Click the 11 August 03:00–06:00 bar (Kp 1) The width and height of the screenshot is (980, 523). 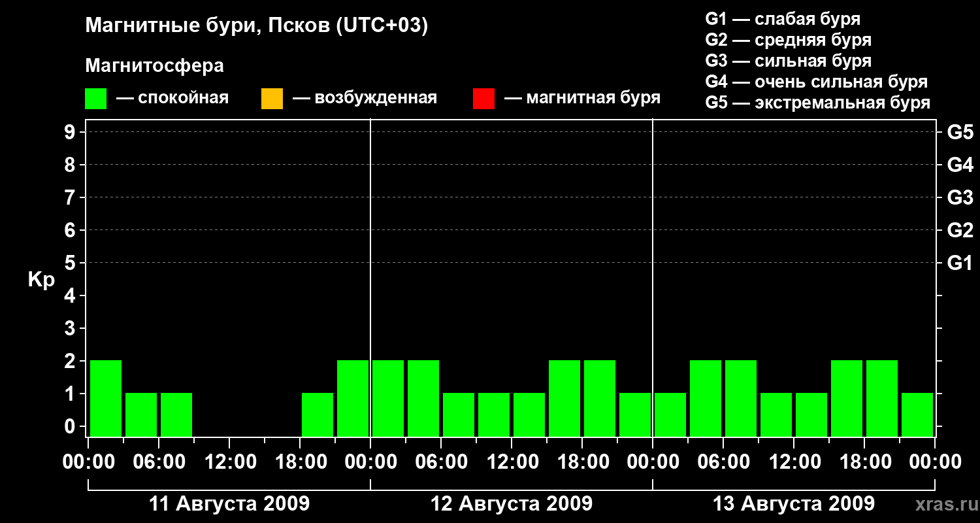[141, 414]
